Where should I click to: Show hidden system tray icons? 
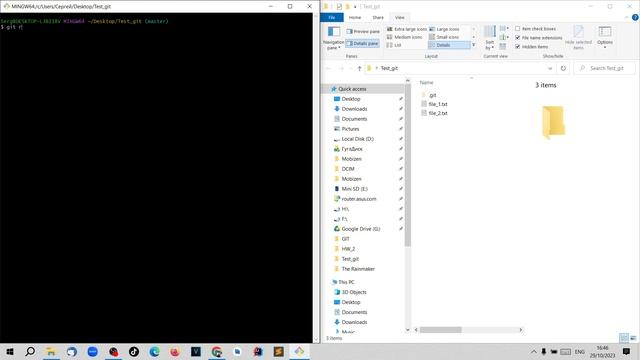click(533, 351)
